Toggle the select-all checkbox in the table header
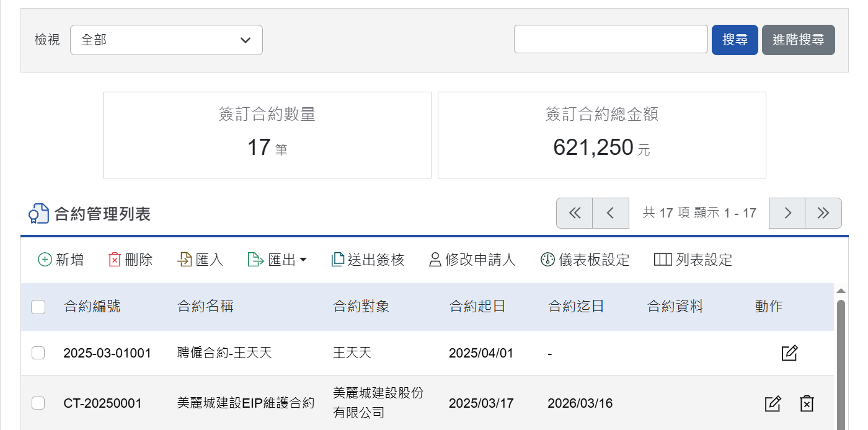868x430 pixels. click(x=38, y=307)
